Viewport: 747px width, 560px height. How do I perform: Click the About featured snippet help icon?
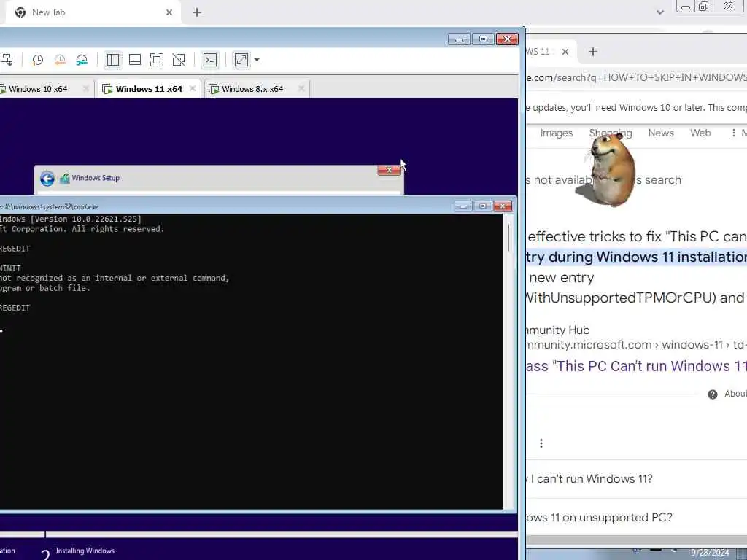713,394
